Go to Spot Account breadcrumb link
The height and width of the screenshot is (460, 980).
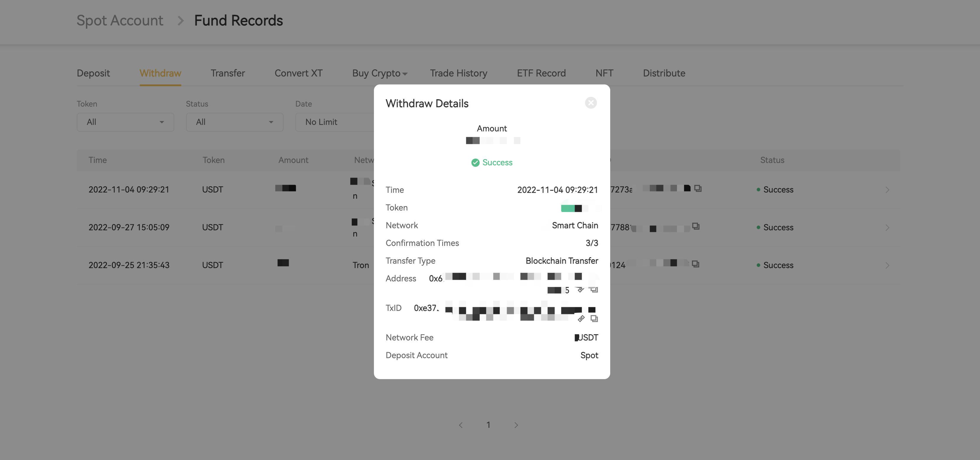(x=119, y=21)
